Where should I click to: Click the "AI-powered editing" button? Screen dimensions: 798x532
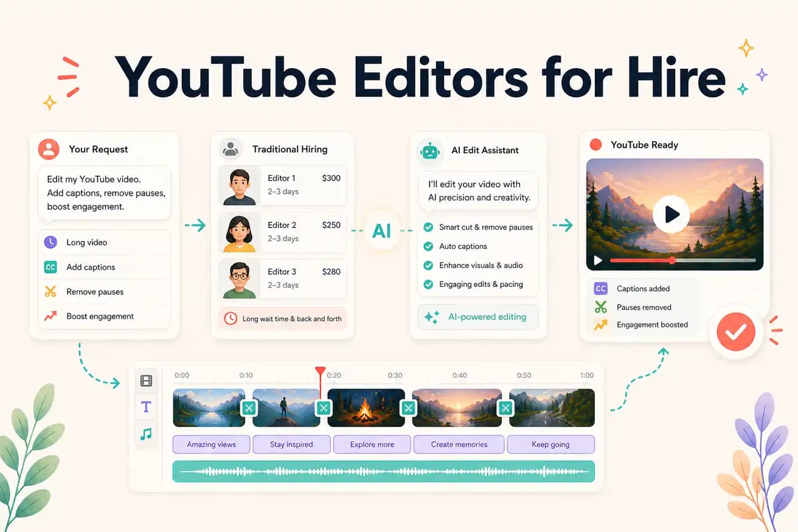click(x=477, y=317)
